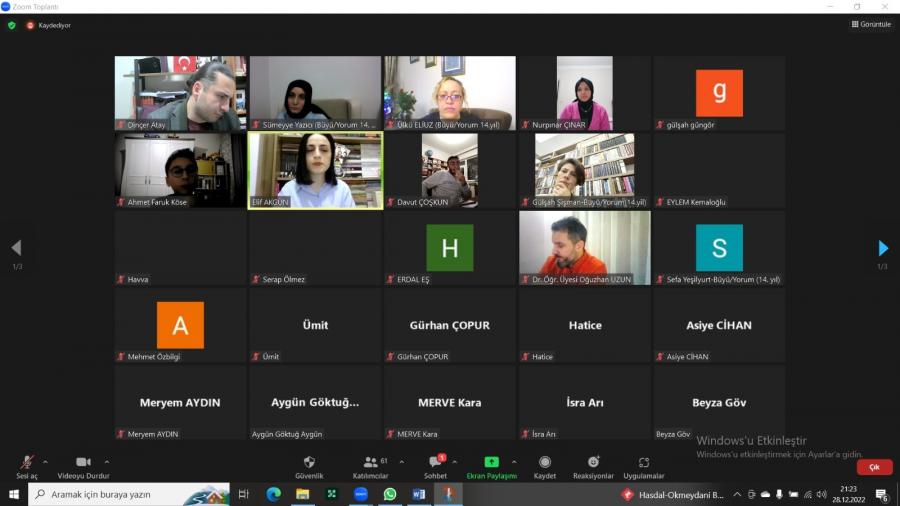
Task: Select Ümit participant tile
Action: pyautogui.click(x=315, y=325)
